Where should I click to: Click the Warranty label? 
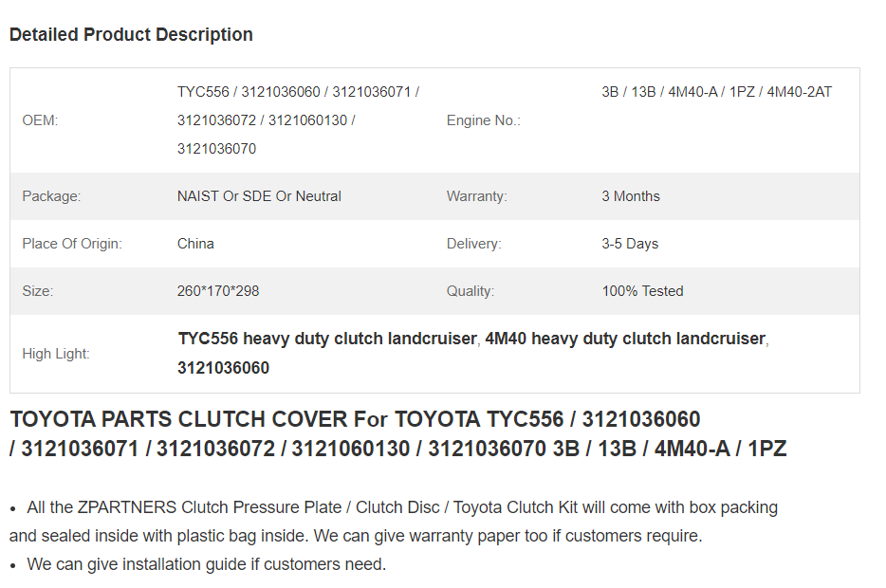pos(477,196)
